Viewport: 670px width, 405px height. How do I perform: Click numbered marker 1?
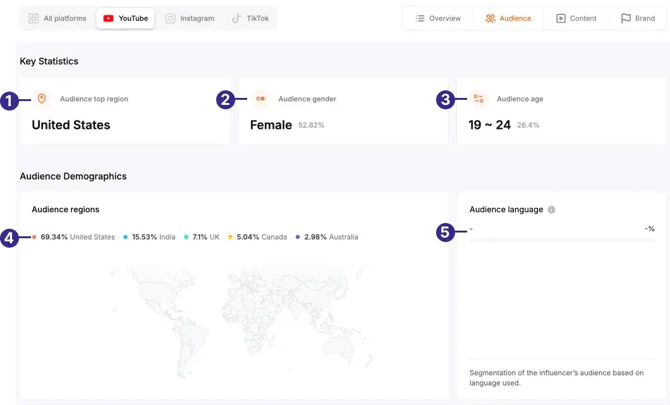[x=9, y=99]
